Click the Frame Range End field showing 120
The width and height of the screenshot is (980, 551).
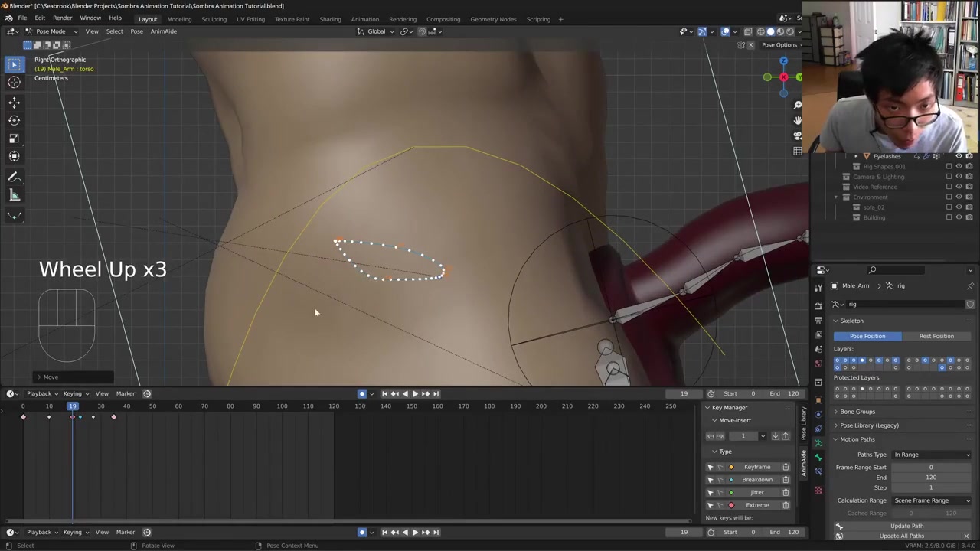(931, 478)
